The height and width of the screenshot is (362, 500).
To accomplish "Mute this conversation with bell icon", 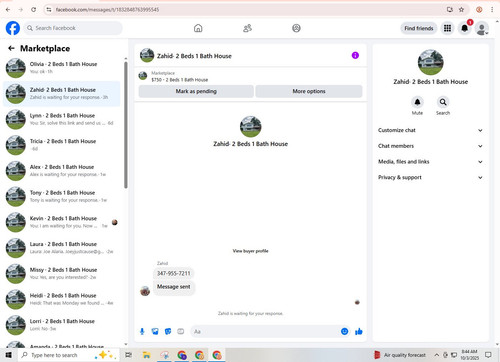I will click(x=417, y=102).
